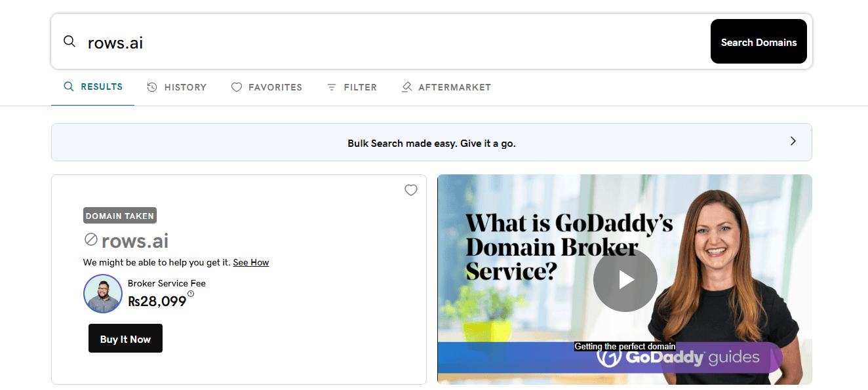Select the Results tab
The height and width of the screenshot is (390, 868).
tap(93, 87)
